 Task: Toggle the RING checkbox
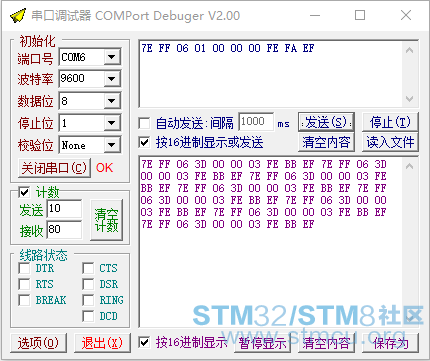click(x=88, y=300)
